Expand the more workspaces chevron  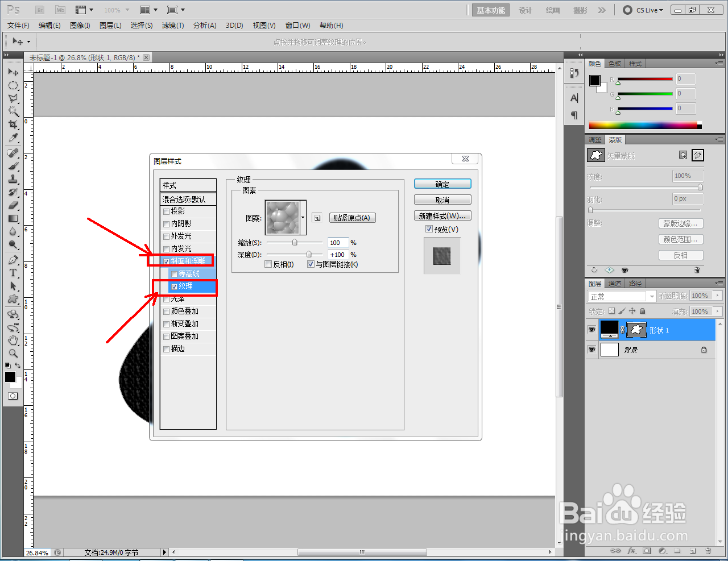[602, 10]
